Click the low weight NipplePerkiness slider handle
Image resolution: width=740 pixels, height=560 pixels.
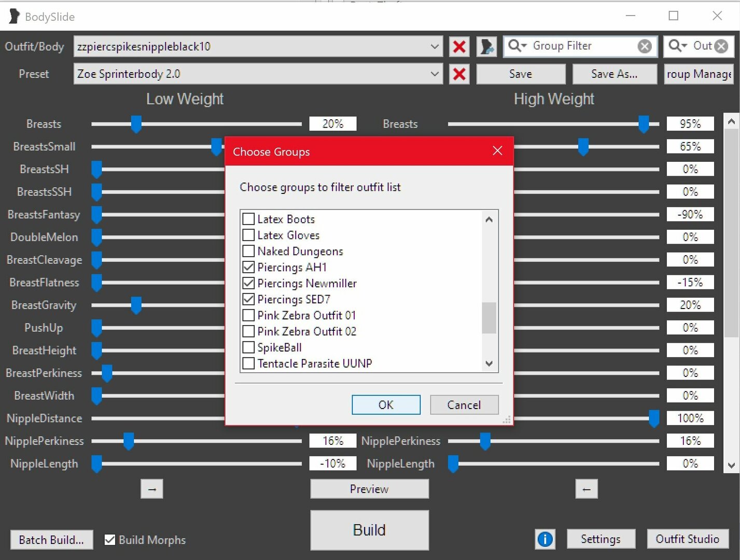[x=129, y=441]
